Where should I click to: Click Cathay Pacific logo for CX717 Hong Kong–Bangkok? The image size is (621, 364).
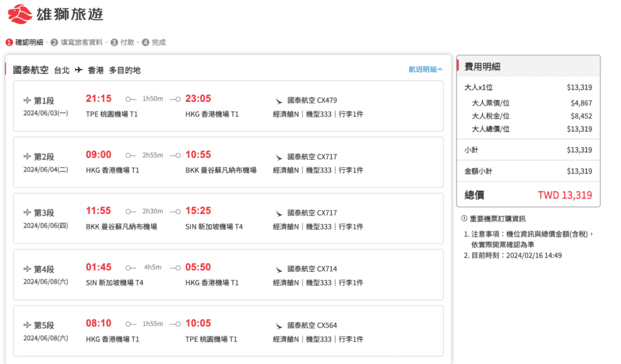coord(279,157)
